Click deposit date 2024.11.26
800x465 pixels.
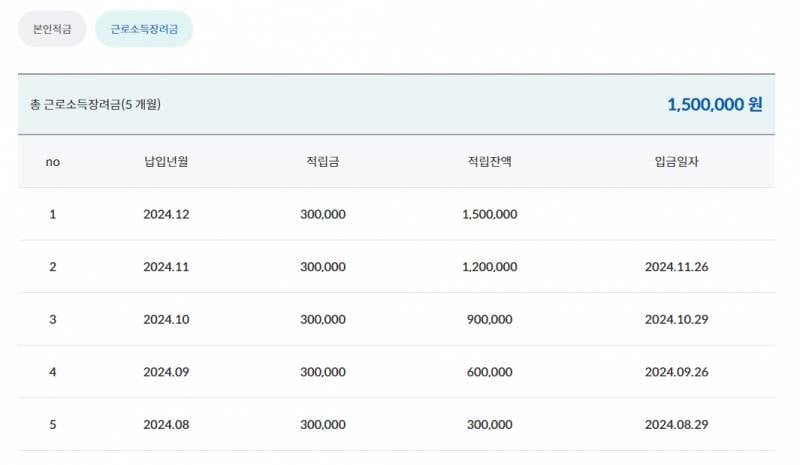[677, 267]
